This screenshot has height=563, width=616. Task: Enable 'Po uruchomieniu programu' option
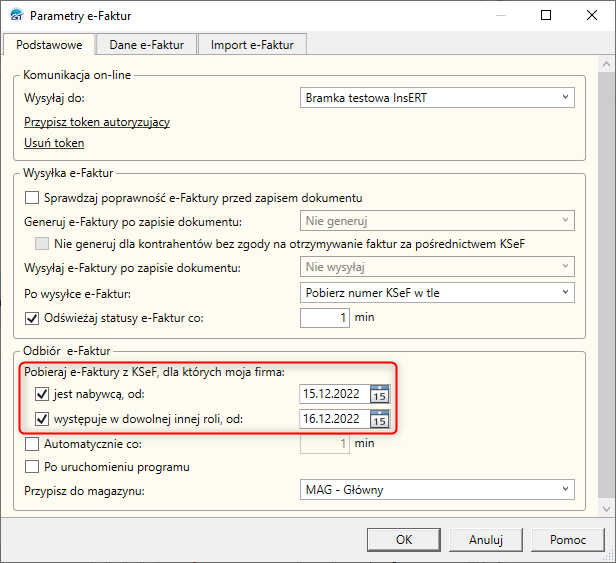31,467
